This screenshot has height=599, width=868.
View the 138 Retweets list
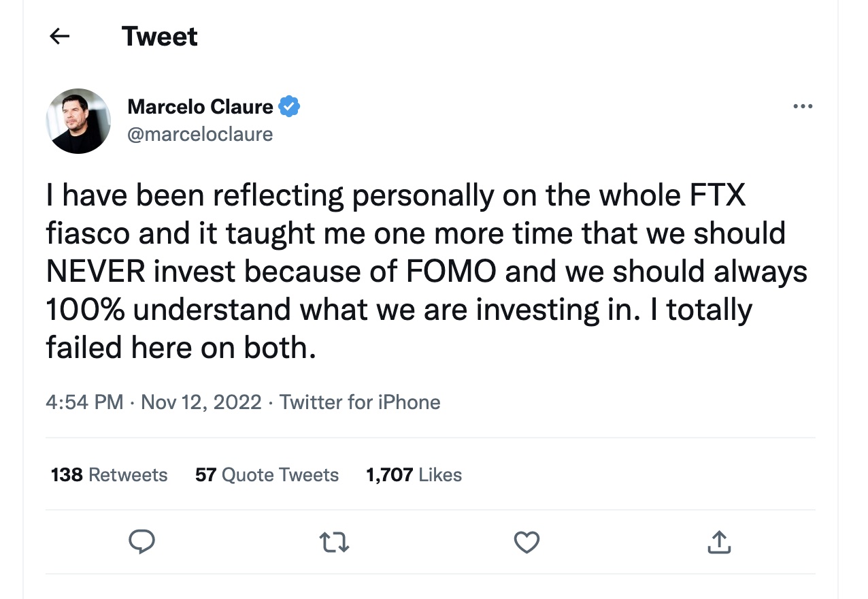coord(109,474)
